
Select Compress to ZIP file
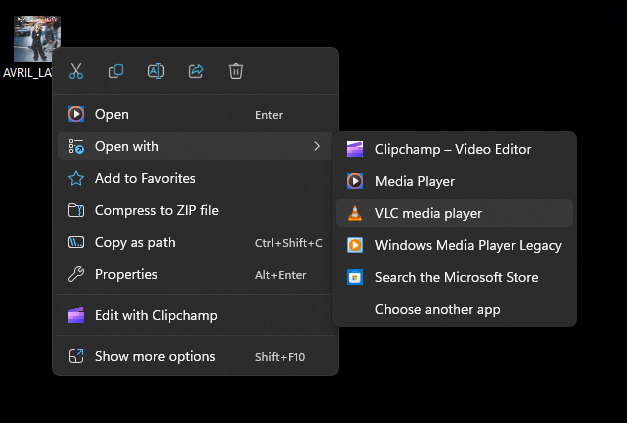click(195, 210)
